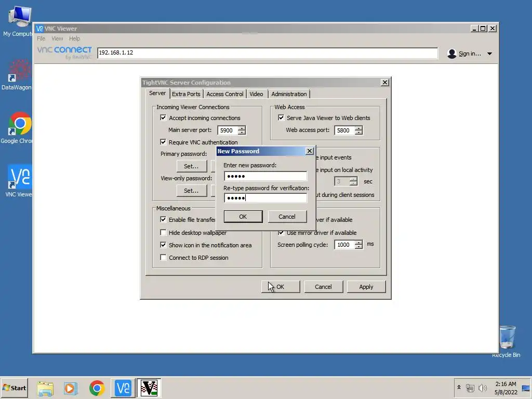The height and width of the screenshot is (399, 532).
Task: Close TightVNC Server Configuration window
Action: 385,83
